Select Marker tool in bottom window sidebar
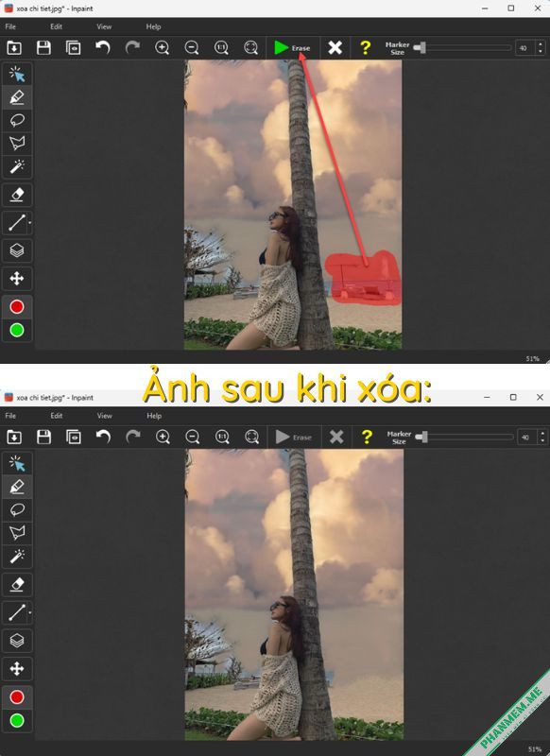 tap(17, 487)
